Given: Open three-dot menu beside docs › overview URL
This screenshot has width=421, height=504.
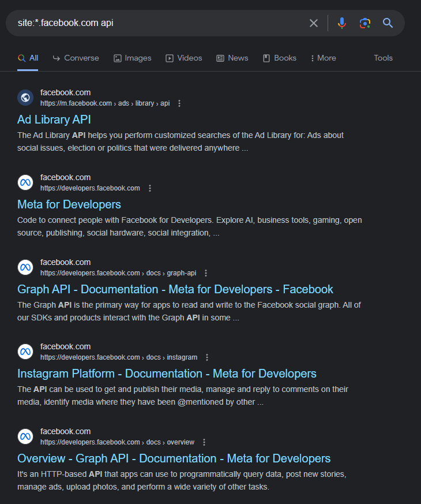Looking at the screenshot, I should pyautogui.click(x=204, y=442).
